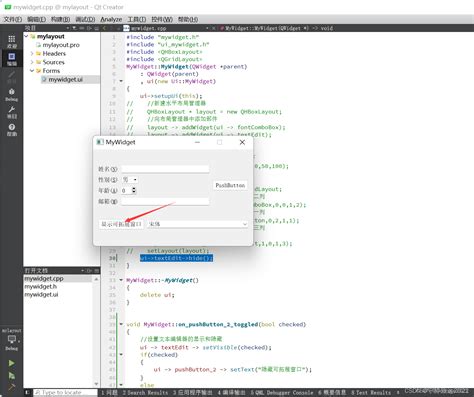Screen dimensions: 474x397
Task: Switch to Edit mode in sidebar
Action: pos(12,59)
